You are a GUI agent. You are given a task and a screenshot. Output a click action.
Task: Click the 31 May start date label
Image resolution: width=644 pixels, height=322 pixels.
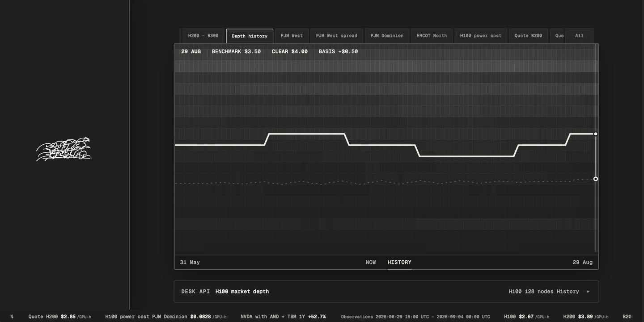click(x=190, y=262)
